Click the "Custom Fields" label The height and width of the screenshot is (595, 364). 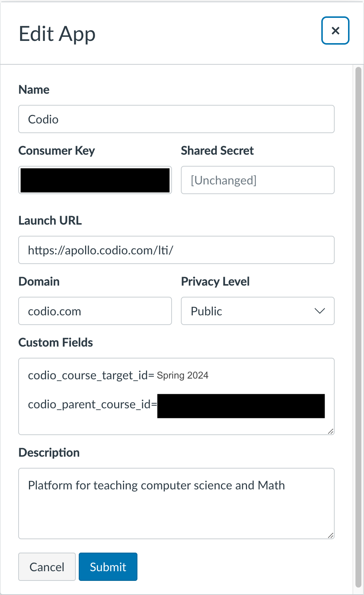(56, 342)
